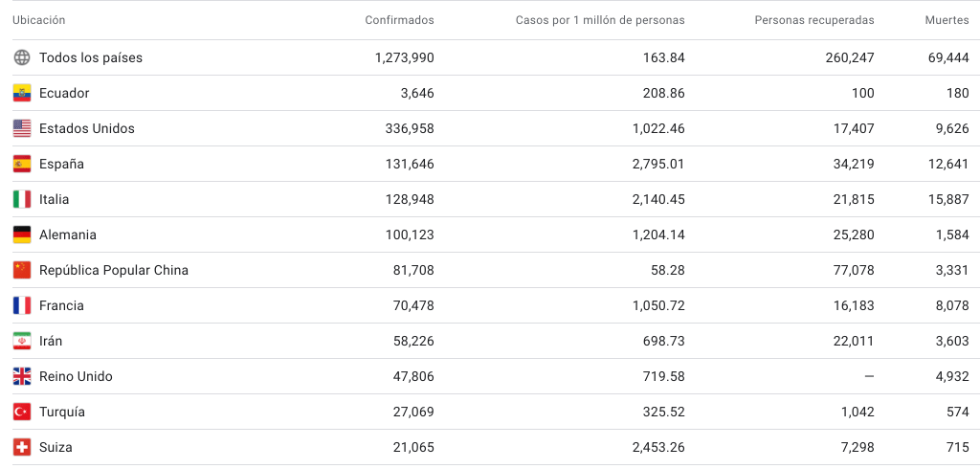Click the Muertes column header
The height and width of the screenshot is (469, 980).
tap(947, 20)
